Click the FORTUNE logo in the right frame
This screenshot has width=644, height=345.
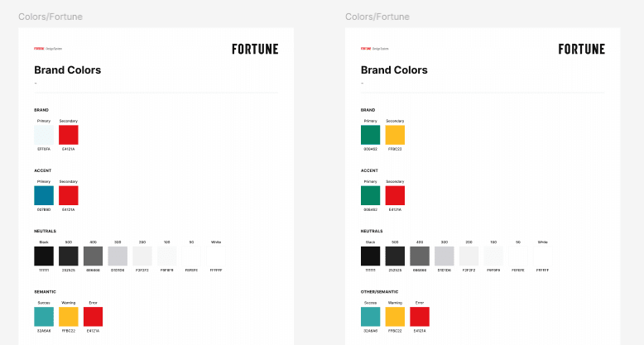[582, 50]
